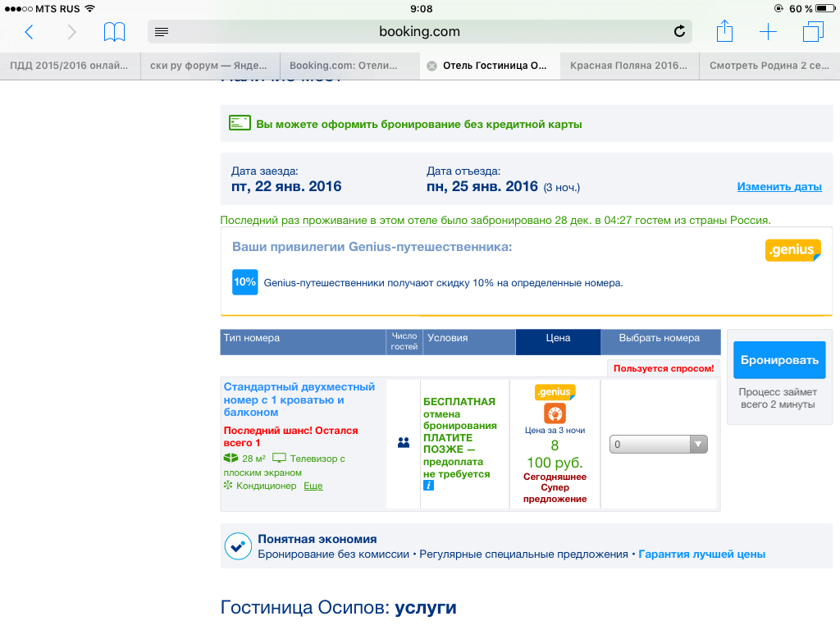The height and width of the screenshot is (630, 840).
Task: Click 'Гостиница Осипов: услуги' heading
Action: tap(339, 608)
